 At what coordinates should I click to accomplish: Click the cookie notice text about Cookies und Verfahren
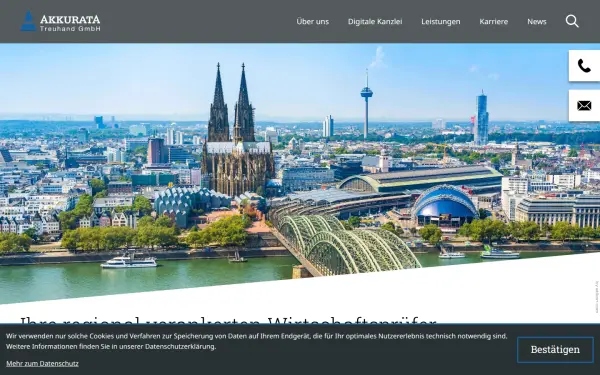click(256, 341)
